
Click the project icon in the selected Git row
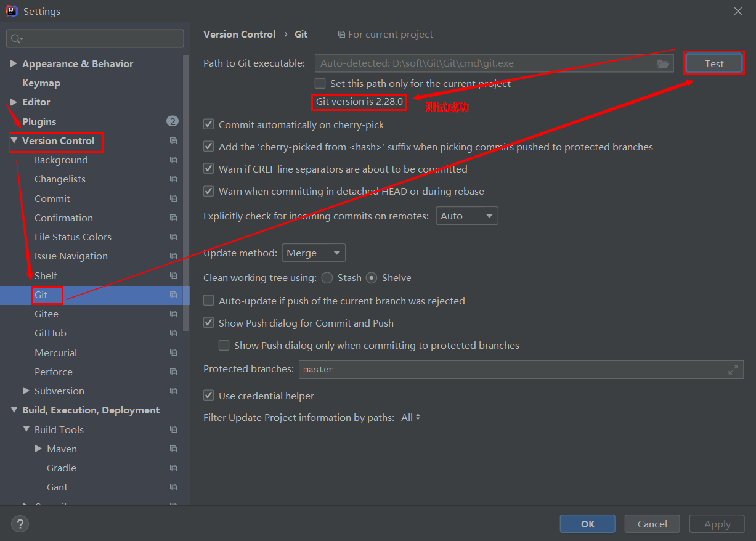click(173, 295)
